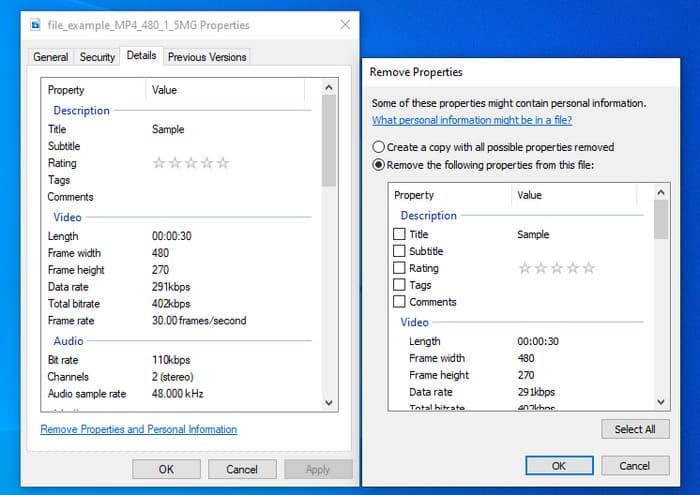This screenshot has height=495, width=700.
Task: Click scroll down arrow in Remove Properties list
Action: [x=661, y=402]
